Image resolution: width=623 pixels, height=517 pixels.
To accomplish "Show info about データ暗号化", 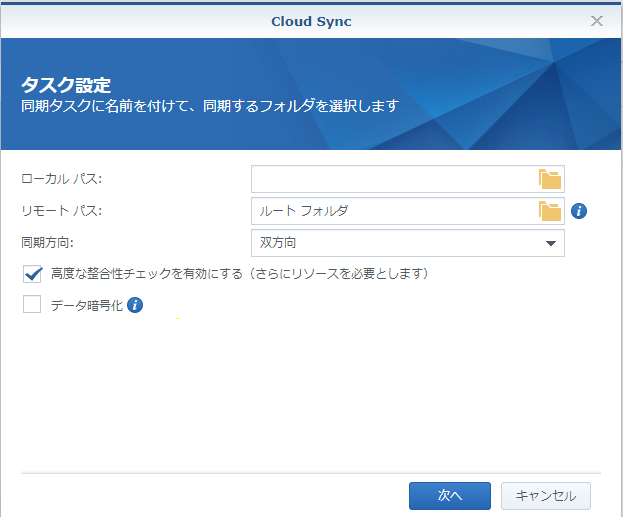I will pyautogui.click(x=135, y=305).
